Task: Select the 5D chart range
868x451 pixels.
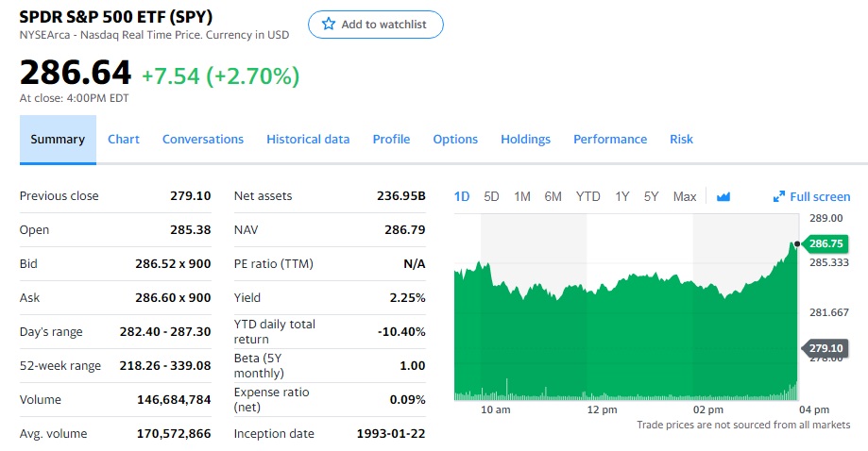Action: (491, 196)
